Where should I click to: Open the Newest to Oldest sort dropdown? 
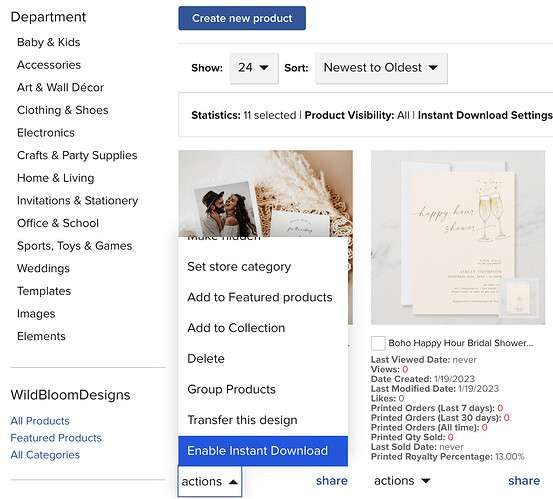(x=381, y=68)
